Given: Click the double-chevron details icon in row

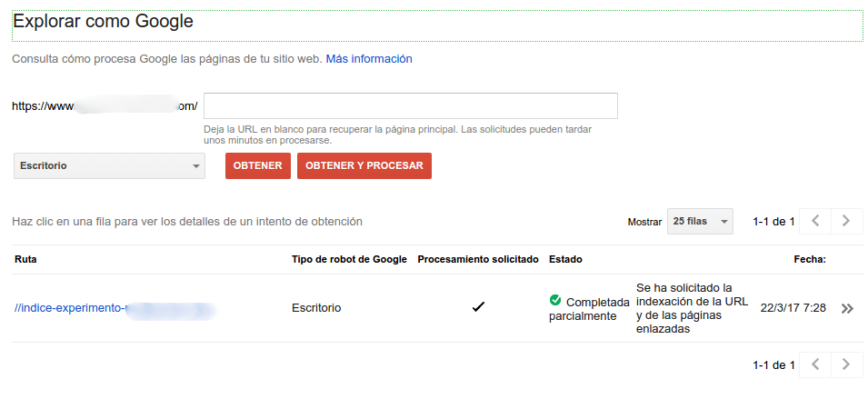Looking at the screenshot, I should tap(847, 309).
